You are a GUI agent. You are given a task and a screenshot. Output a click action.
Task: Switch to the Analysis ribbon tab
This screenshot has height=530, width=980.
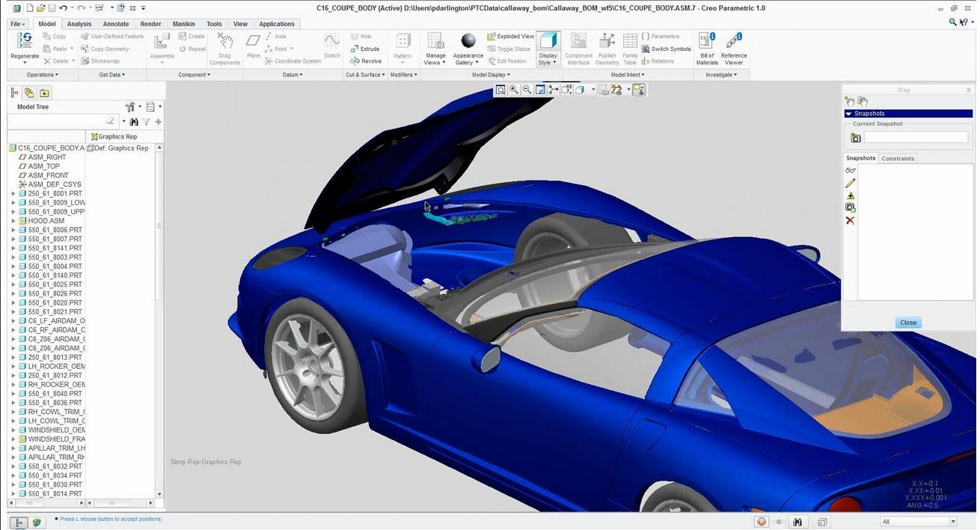point(79,24)
